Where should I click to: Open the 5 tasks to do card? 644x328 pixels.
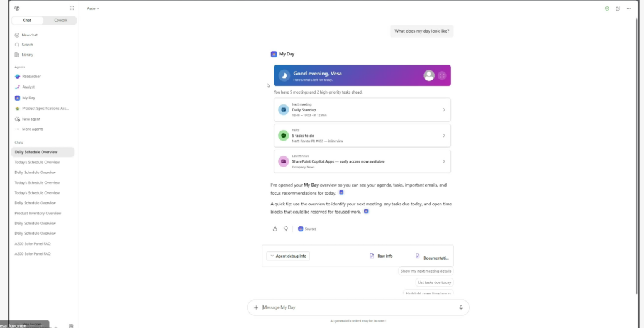click(362, 136)
